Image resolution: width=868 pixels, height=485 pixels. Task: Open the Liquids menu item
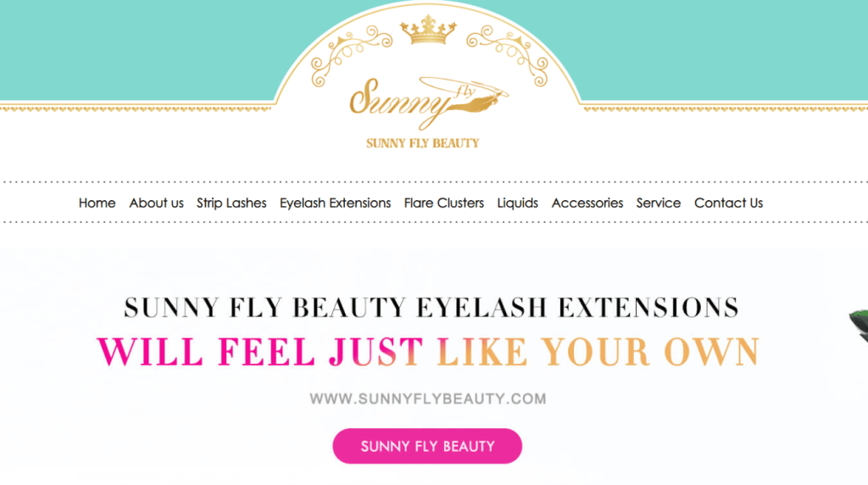pyautogui.click(x=518, y=203)
